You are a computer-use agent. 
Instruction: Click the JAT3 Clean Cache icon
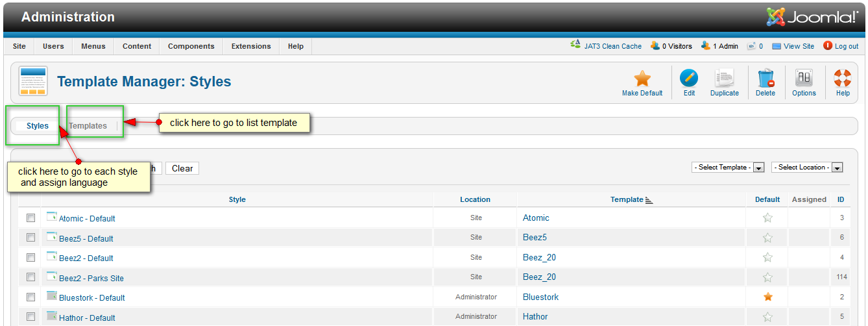click(575, 45)
